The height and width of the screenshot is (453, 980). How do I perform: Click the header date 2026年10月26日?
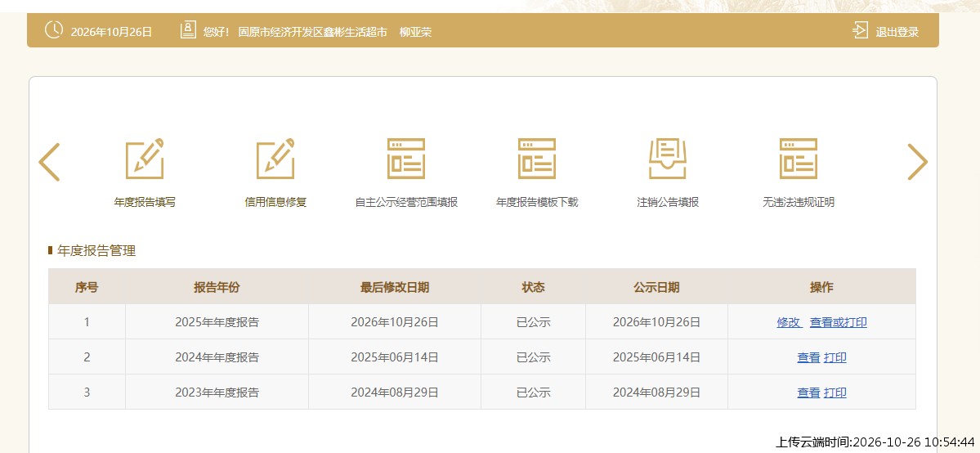pos(111,32)
